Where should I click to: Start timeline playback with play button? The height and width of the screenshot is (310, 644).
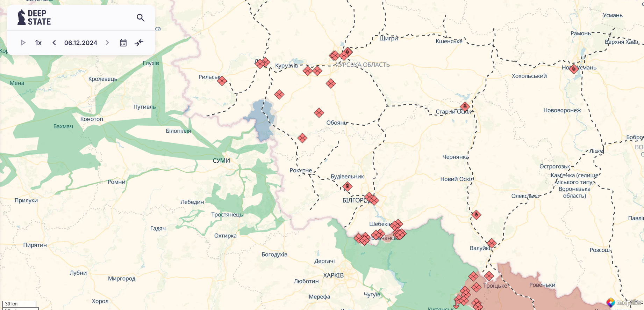pos(23,43)
